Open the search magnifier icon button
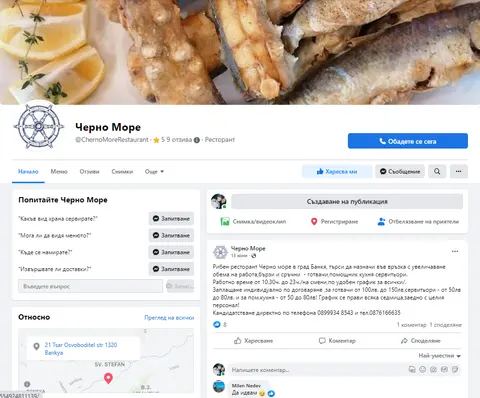This screenshot has width=480, height=398. pyautogui.click(x=437, y=171)
